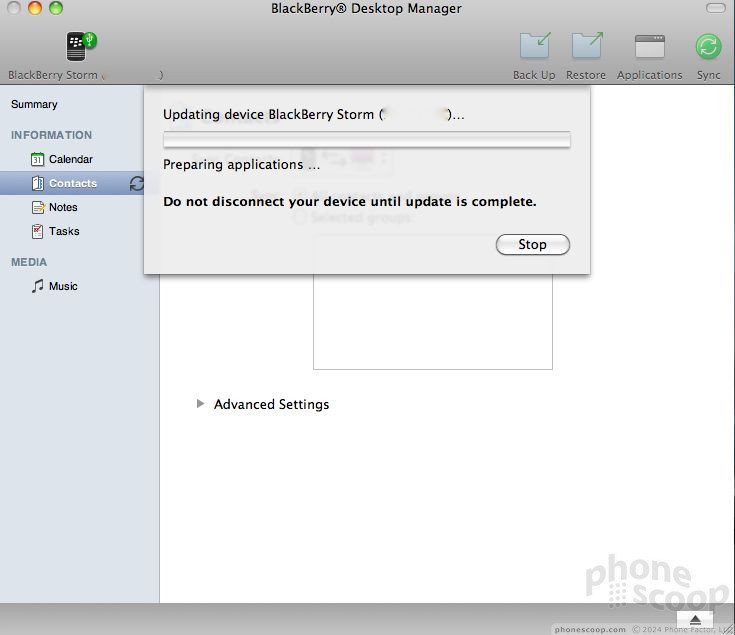Select Music in the sidebar

pyautogui.click(x=63, y=286)
